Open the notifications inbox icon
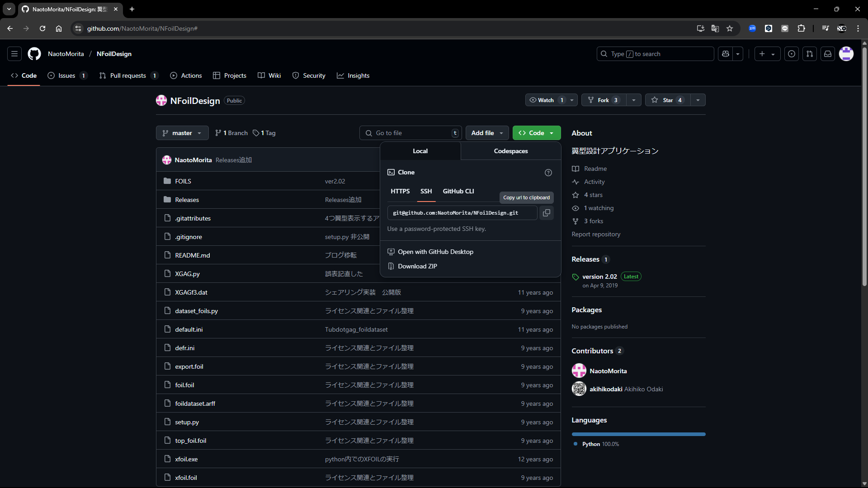868x488 pixels. click(828, 54)
